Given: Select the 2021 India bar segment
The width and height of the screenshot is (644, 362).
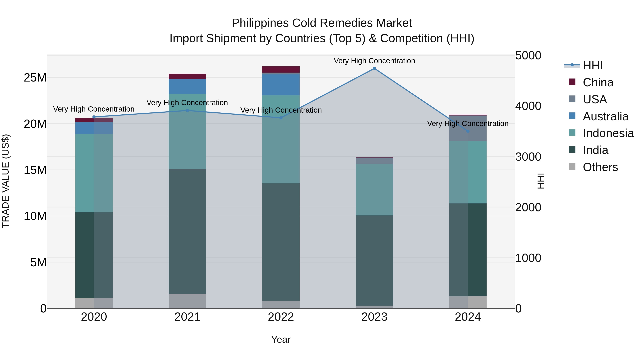Looking at the screenshot, I should coord(187,231).
